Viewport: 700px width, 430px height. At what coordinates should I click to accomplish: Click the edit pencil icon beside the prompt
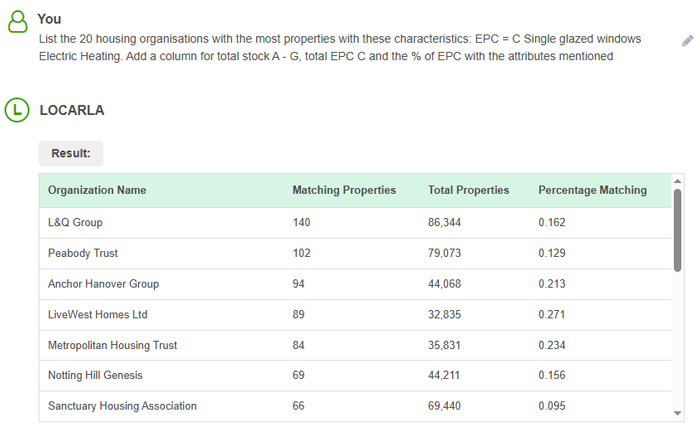click(x=687, y=40)
